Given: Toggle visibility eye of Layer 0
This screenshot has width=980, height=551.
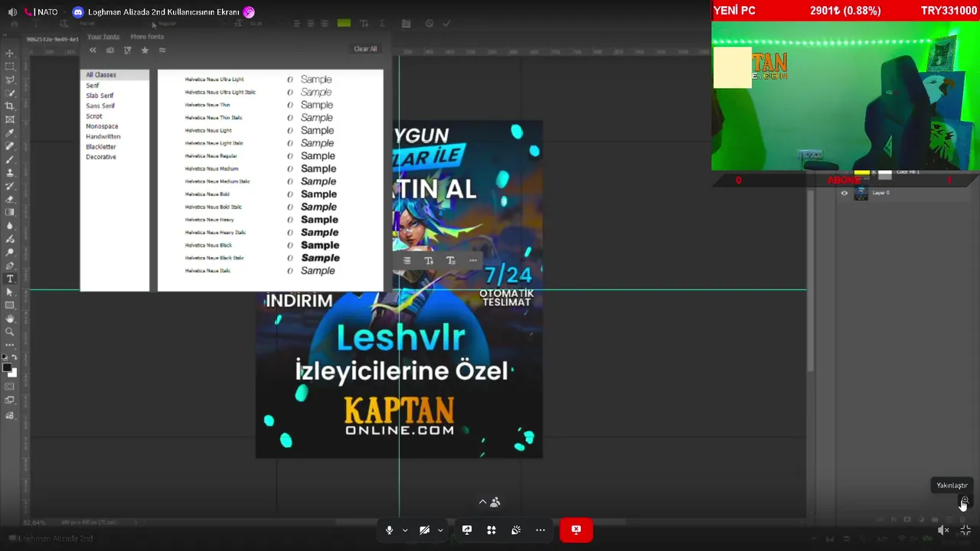Looking at the screenshot, I should click(x=844, y=193).
